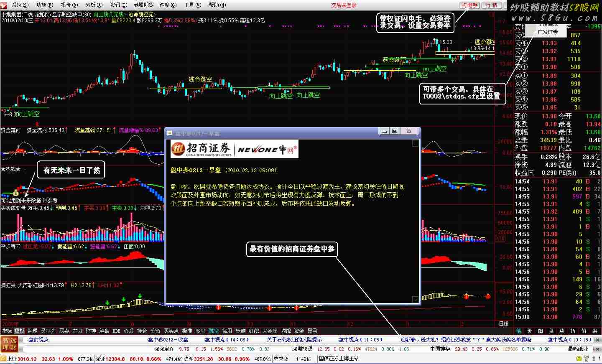Open the 关于石化权证的风险提示 link
The width and height of the screenshot is (602, 364).
click(294, 340)
